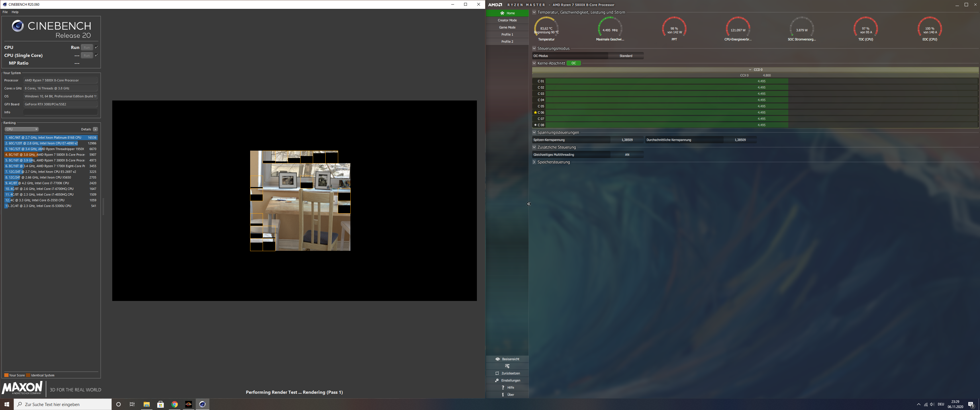The image size is (980, 410).
Task: Switch to Profile 1 in Ryzen Master
Action: pos(507,34)
